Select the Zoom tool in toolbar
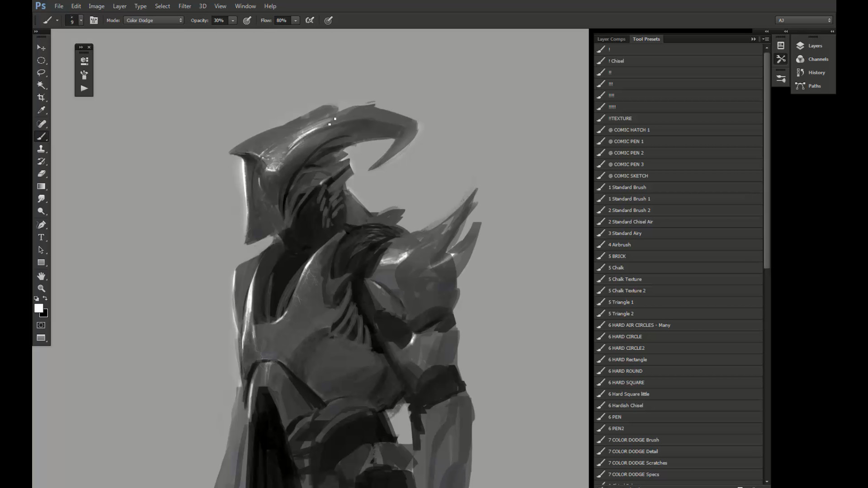 coord(41,288)
